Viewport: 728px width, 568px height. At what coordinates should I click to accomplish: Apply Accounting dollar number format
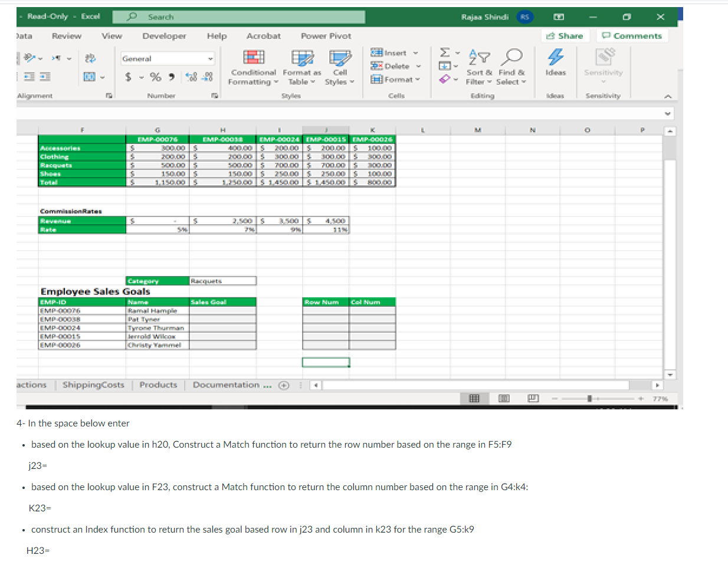tap(128, 77)
